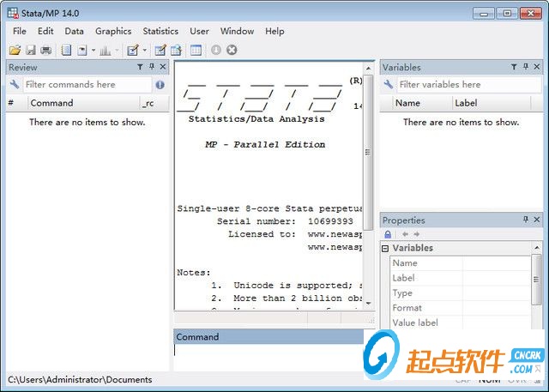This screenshot has width=549, height=392.
Task: Click the Results window scroll-up arrow
Action: pyautogui.click(x=368, y=68)
